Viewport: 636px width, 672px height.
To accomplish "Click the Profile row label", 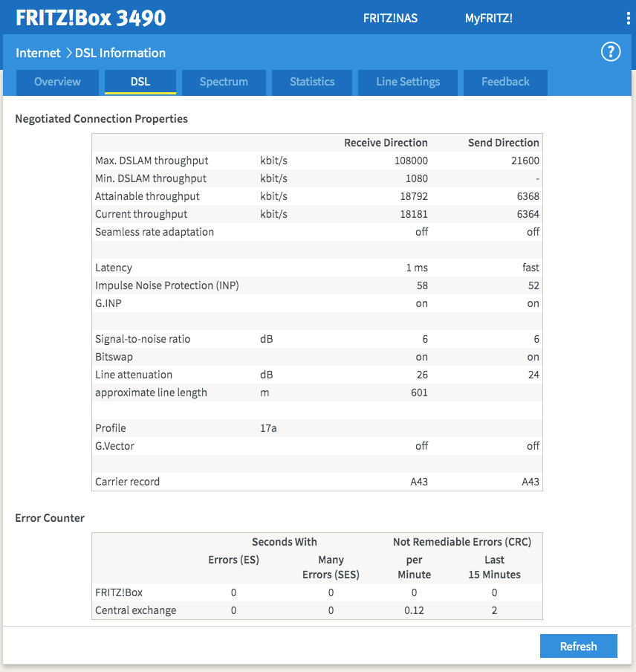I will tap(111, 428).
